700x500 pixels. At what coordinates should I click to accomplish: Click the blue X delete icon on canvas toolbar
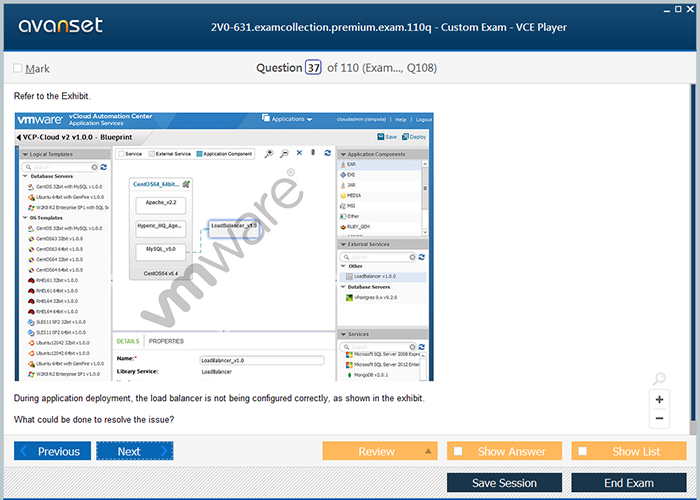[x=299, y=153]
